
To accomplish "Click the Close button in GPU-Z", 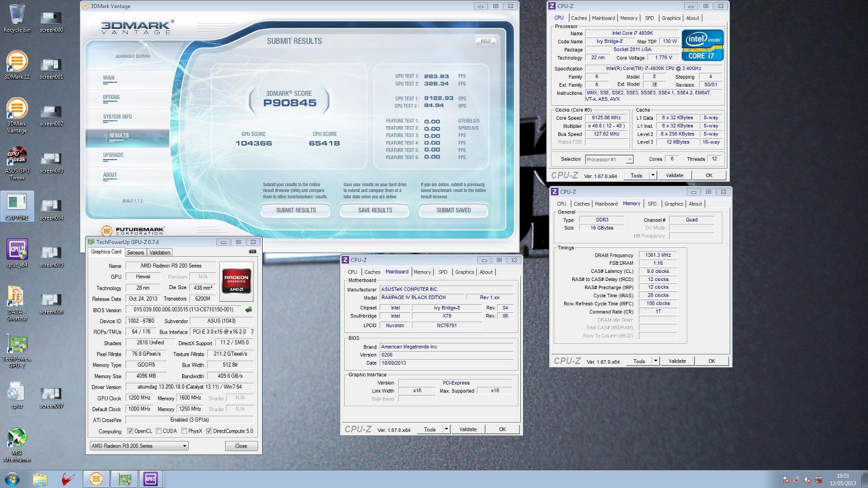I will (x=241, y=446).
